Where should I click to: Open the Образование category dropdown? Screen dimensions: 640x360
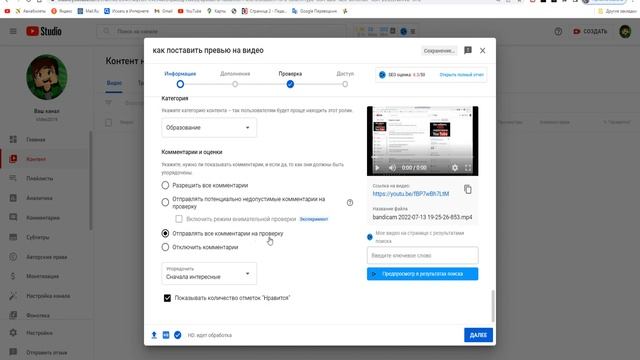click(209, 128)
